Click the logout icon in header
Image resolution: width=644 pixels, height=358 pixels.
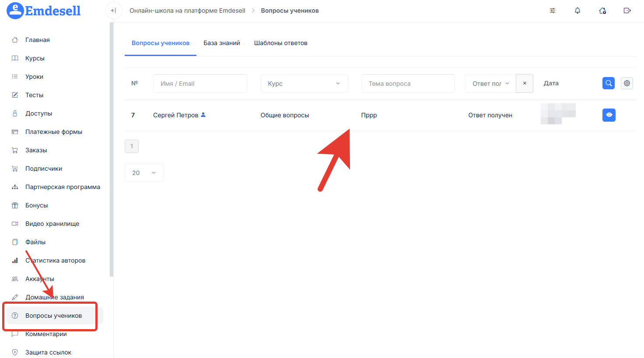(627, 11)
